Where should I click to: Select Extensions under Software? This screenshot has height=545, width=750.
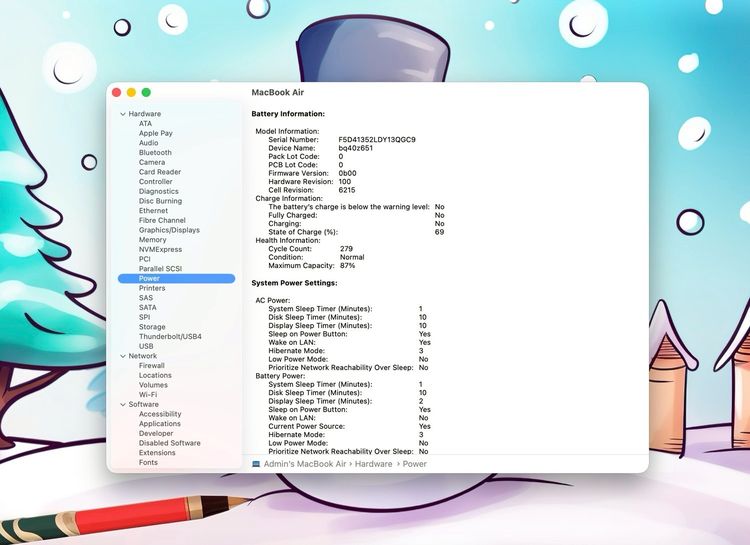click(157, 453)
